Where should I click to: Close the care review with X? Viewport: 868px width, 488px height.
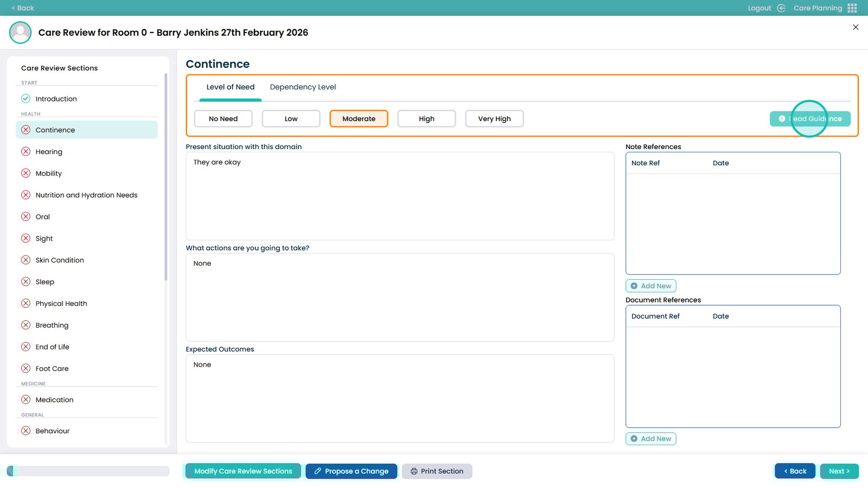tap(856, 27)
